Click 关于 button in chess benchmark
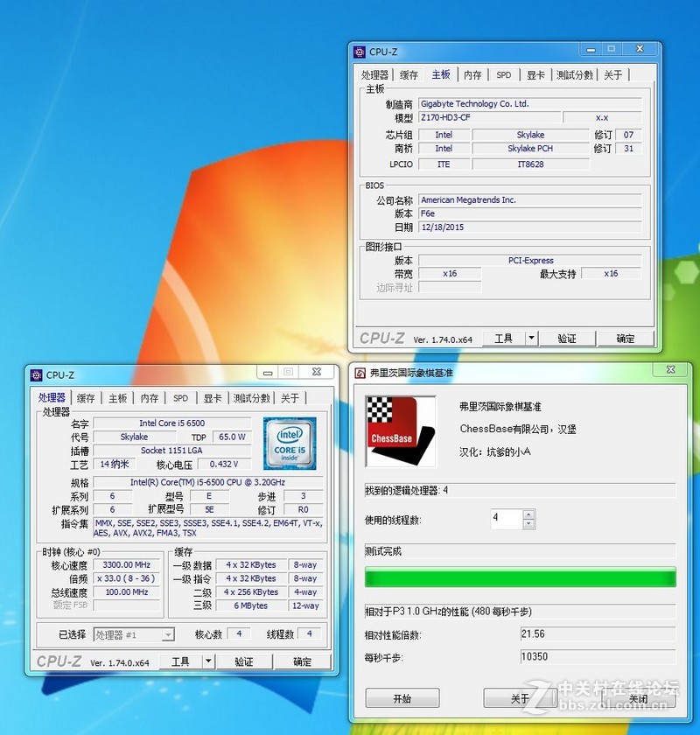 click(x=520, y=698)
